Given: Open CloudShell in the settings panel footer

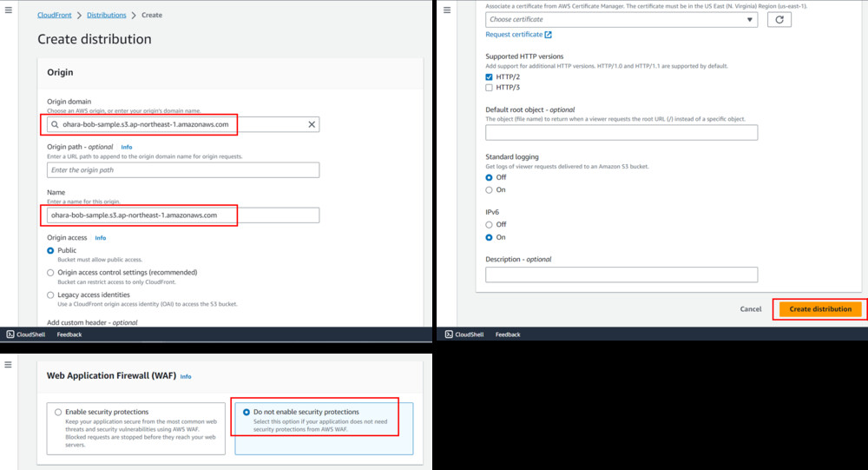Looking at the screenshot, I should click(x=464, y=334).
